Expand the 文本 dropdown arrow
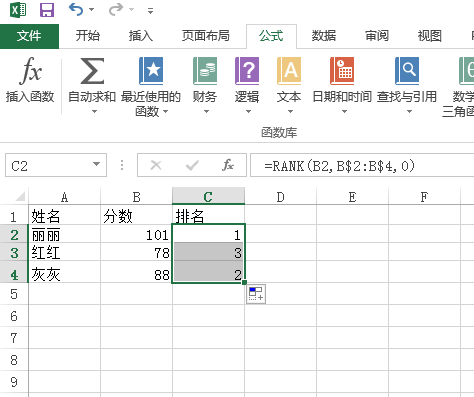474x397 pixels. pyautogui.click(x=290, y=111)
